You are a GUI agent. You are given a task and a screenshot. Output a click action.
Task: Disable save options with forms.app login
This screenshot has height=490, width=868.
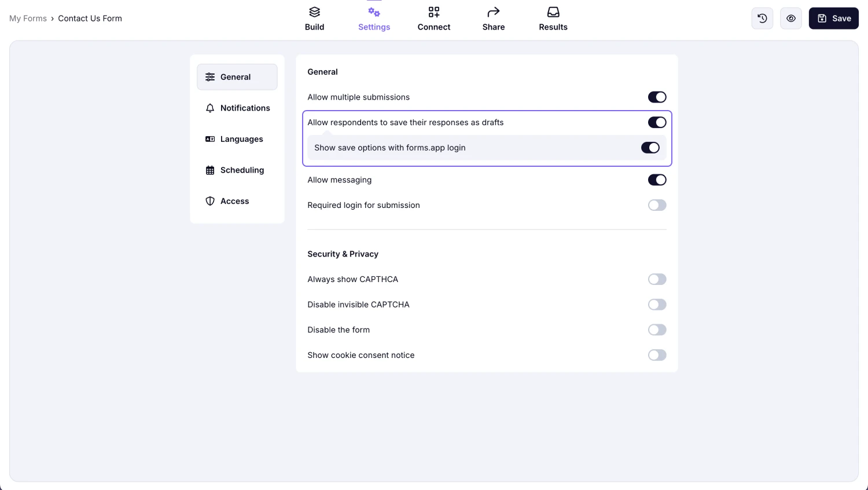(650, 148)
